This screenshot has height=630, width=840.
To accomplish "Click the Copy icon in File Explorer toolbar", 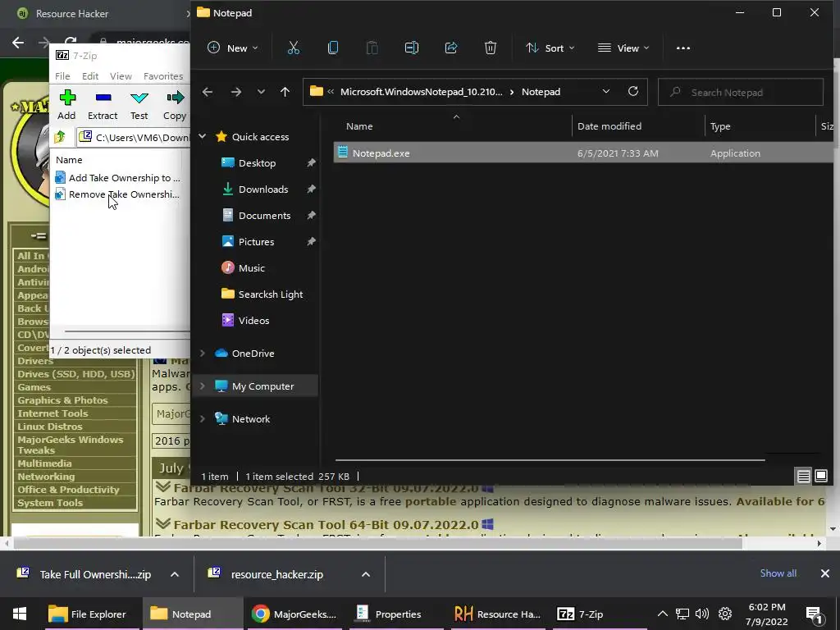I will click(x=333, y=48).
